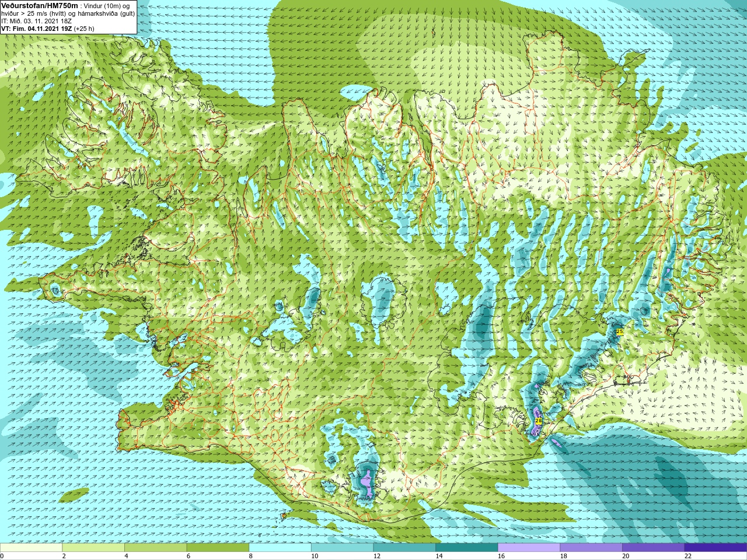Click the 4–6 m/s green legend swatch
The image size is (747, 560).
click(156, 548)
